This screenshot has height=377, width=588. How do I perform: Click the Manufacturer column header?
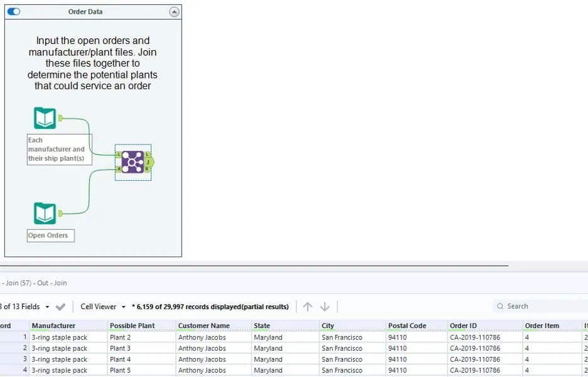click(x=53, y=325)
